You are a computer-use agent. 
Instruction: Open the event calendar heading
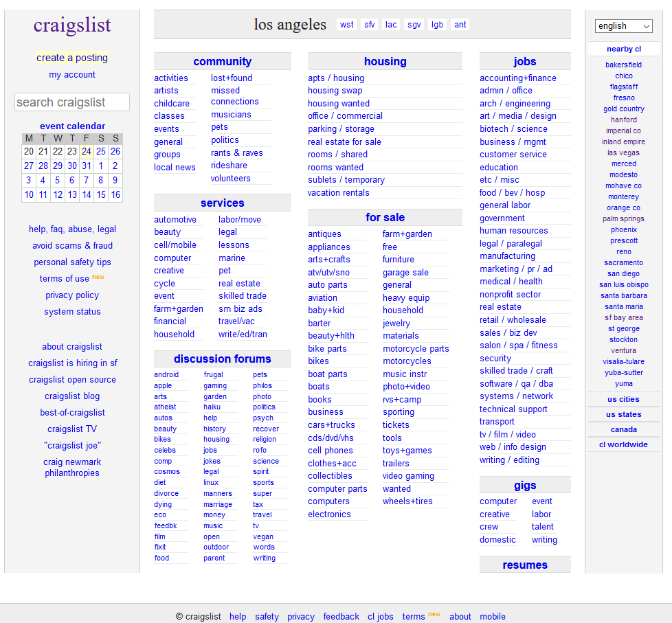click(x=72, y=126)
